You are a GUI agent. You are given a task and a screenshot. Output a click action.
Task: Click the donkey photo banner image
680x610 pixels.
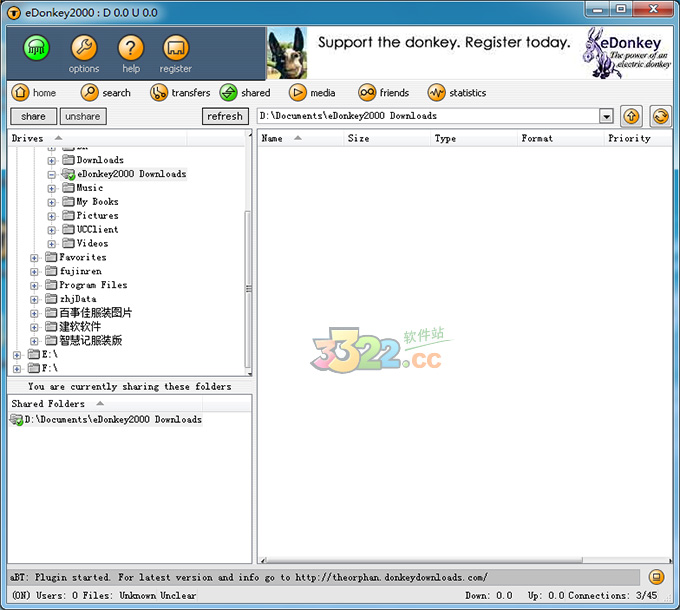click(287, 53)
